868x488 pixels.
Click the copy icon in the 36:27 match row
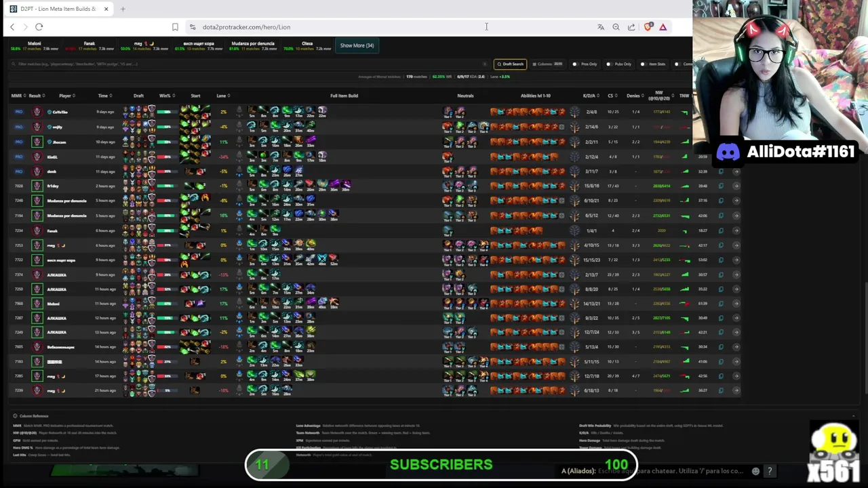(x=721, y=390)
